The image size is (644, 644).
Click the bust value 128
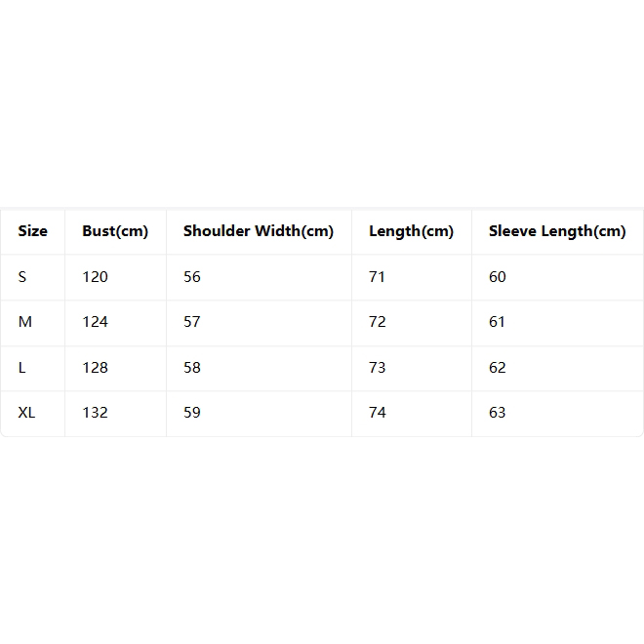coord(96,368)
